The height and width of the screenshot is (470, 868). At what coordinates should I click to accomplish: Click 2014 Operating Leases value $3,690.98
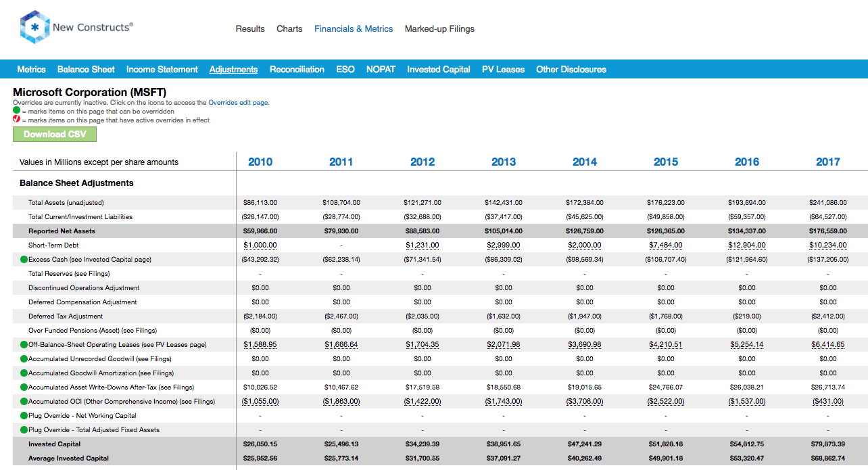pos(585,344)
